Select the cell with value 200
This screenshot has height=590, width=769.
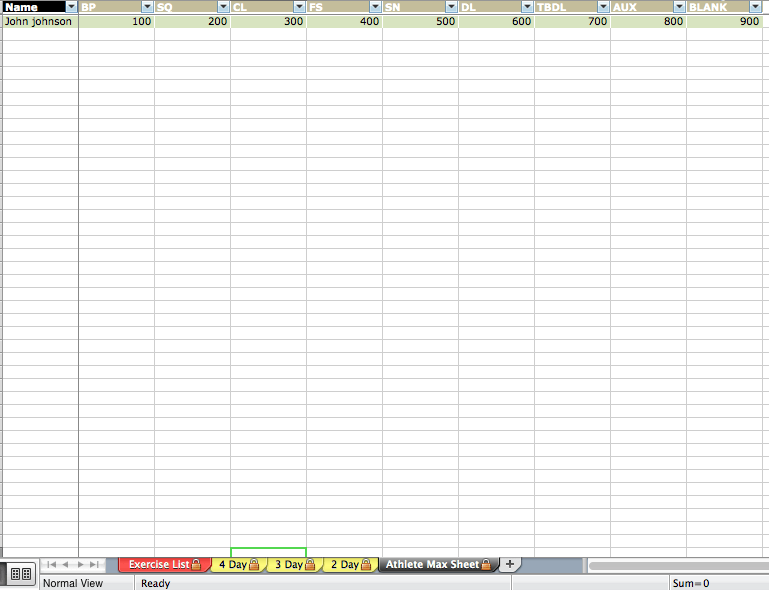click(x=192, y=22)
